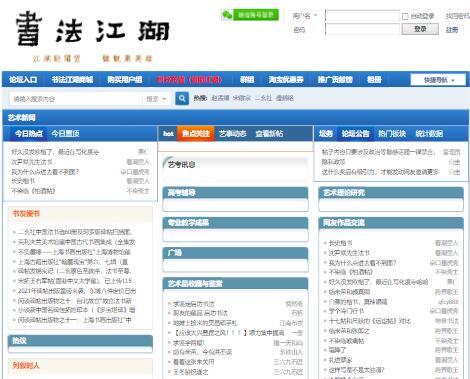Expand the 快捷导航 dropdown
Viewport: 470px width, 379px height.
click(438, 80)
